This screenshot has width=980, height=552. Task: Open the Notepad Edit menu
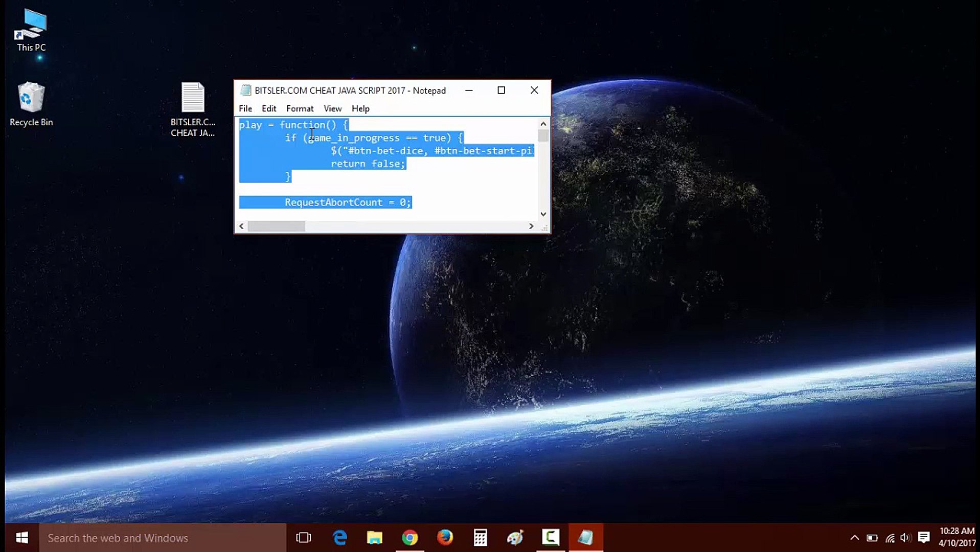point(269,108)
